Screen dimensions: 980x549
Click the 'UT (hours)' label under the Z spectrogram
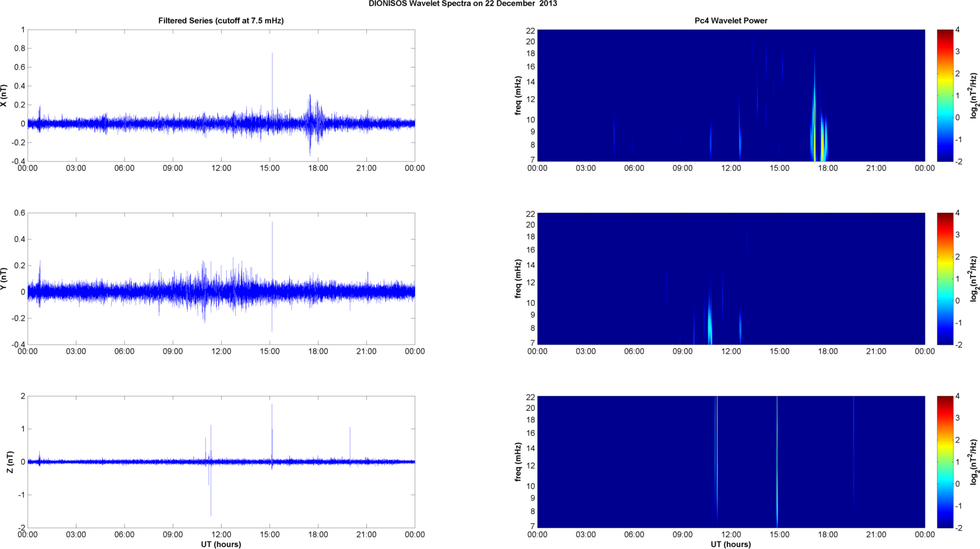731,544
